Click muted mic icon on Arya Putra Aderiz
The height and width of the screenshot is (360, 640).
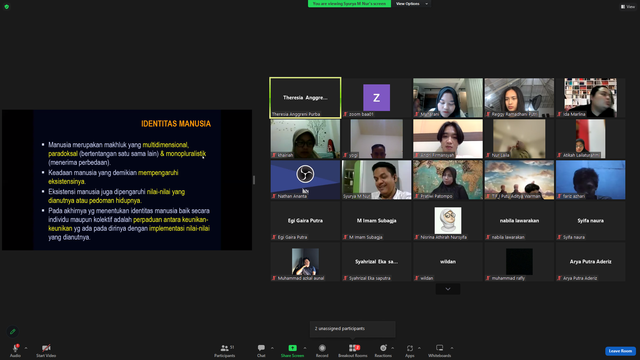click(560, 278)
